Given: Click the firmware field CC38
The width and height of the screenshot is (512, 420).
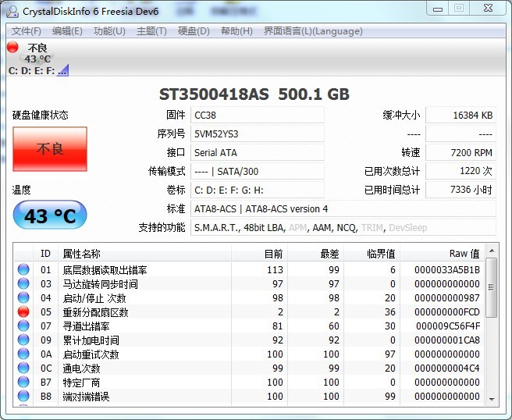Looking at the screenshot, I should tap(258, 115).
